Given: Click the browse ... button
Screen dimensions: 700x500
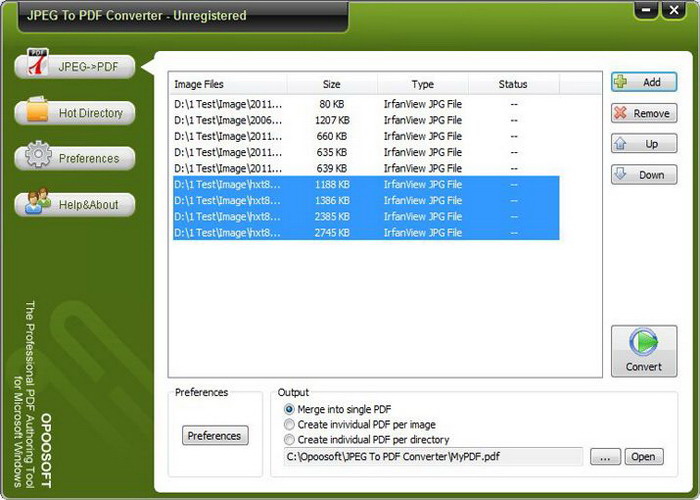Looking at the screenshot, I should click(x=605, y=457).
